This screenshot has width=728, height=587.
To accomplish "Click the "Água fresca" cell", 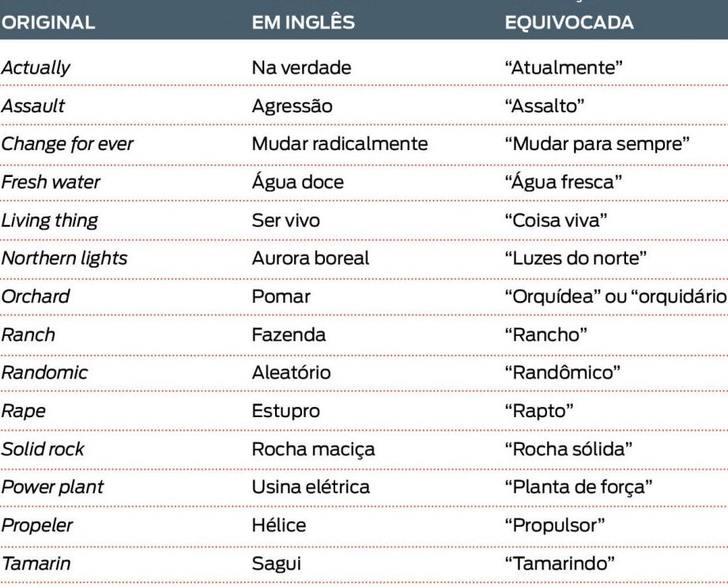I will point(563,182).
